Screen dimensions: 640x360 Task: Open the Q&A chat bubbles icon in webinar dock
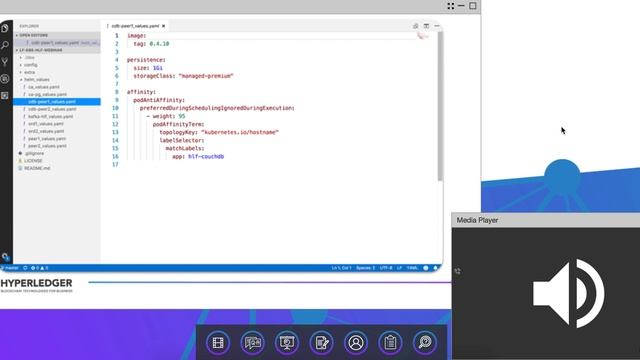point(252,342)
